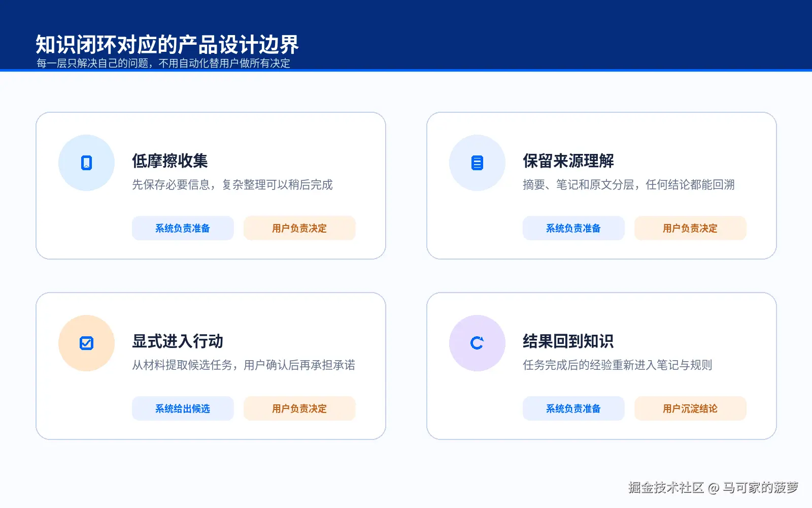This screenshot has width=812, height=508.
Task: Click the document icon beside 保留来源理解
Action: 477,163
